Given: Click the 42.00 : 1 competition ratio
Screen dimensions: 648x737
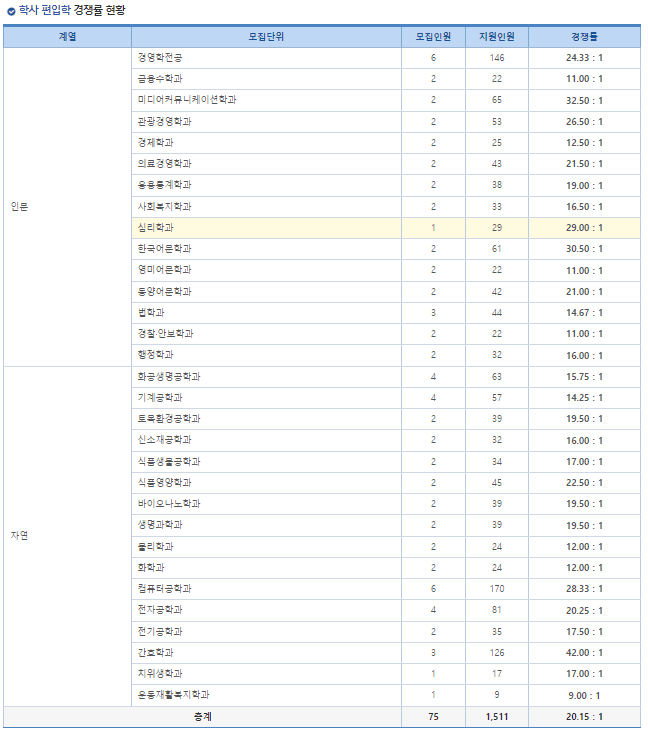Looking at the screenshot, I should (x=584, y=652).
